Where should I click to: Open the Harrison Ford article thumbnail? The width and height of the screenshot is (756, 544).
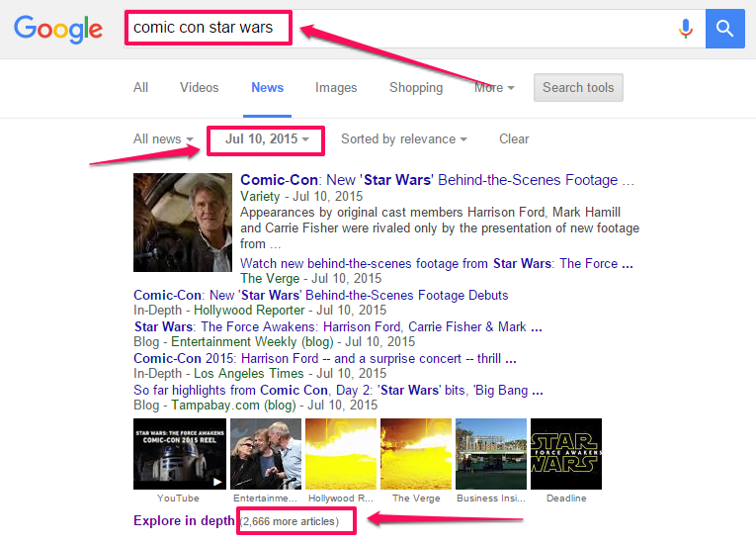[183, 223]
